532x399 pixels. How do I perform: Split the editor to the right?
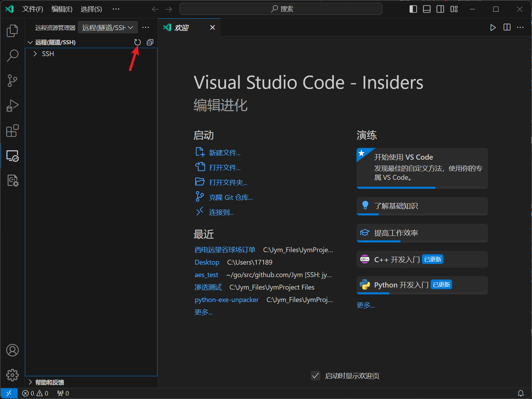point(507,27)
